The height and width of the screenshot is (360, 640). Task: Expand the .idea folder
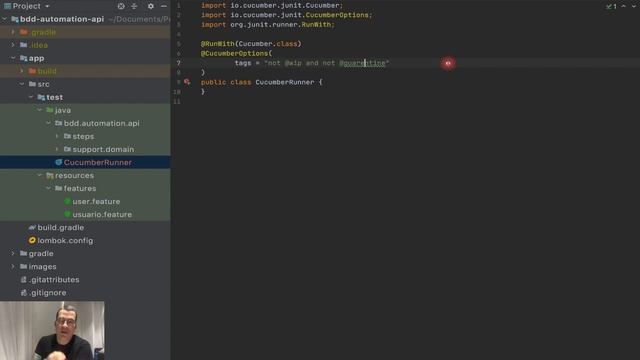click(x=13, y=45)
